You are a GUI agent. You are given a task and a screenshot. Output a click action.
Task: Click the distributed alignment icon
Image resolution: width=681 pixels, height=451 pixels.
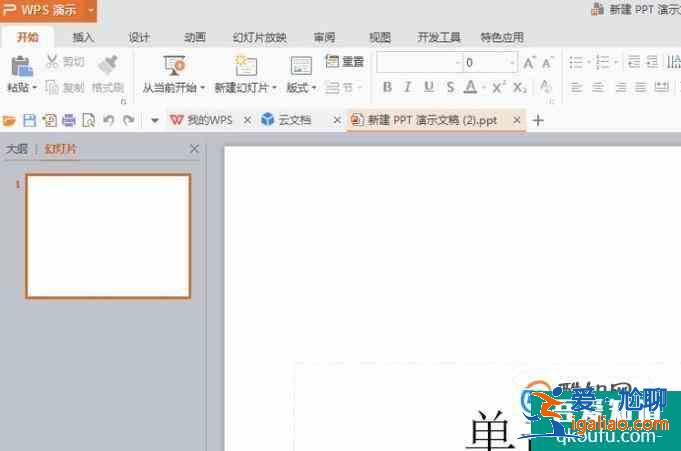coord(661,87)
